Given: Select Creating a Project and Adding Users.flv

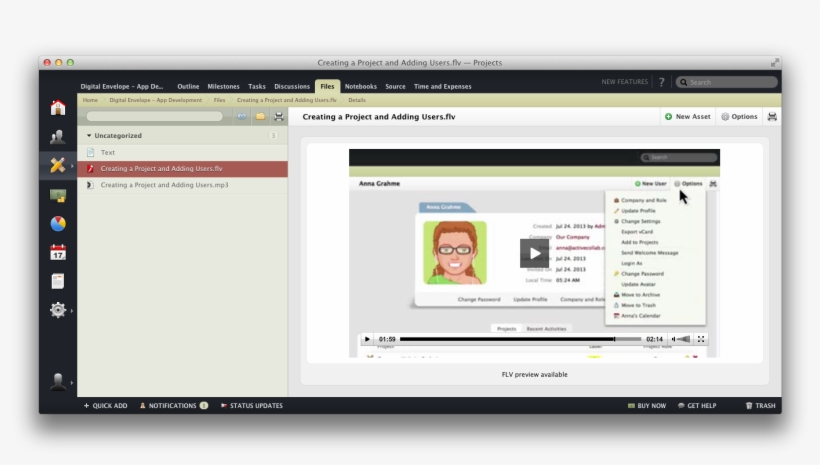Looking at the screenshot, I should (x=183, y=168).
